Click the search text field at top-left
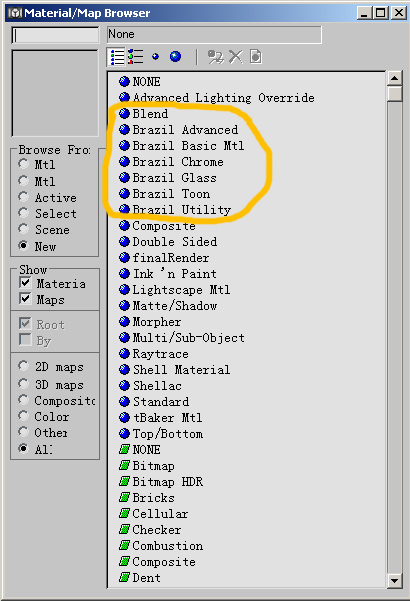 (56, 35)
